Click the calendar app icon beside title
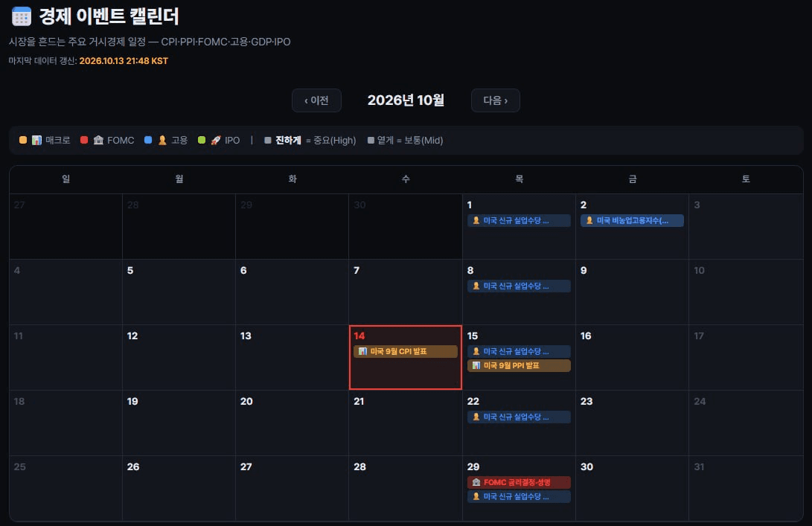Image resolution: width=812 pixels, height=526 pixels. pos(22,16)
